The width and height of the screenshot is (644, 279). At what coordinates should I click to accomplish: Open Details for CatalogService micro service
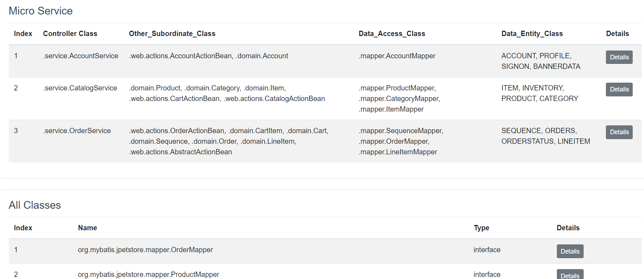[x=619, y=89]
